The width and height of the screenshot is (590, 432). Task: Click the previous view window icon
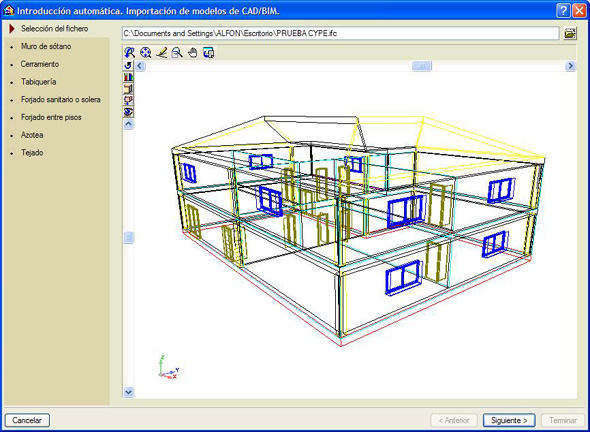pyautogui.click(x=208, y=53)
